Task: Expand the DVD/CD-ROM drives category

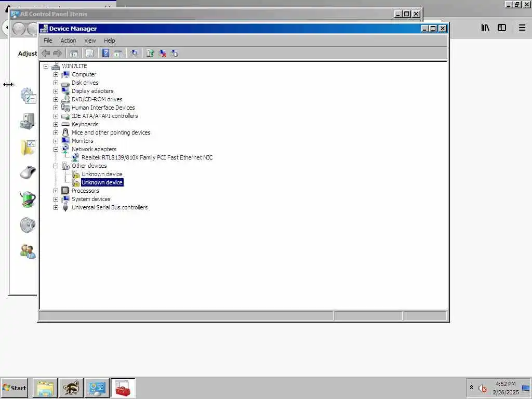Action: pos(56,99)
